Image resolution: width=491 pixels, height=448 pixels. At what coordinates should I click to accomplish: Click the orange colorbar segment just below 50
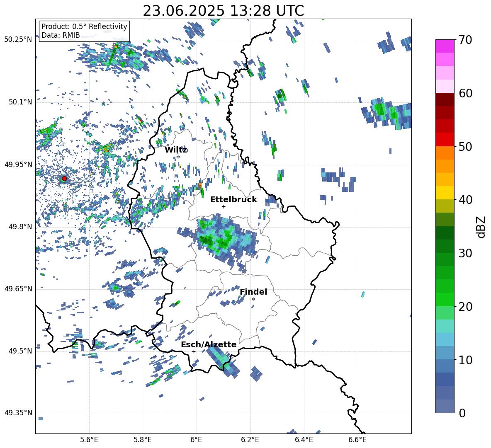click(x=445, y=153)
